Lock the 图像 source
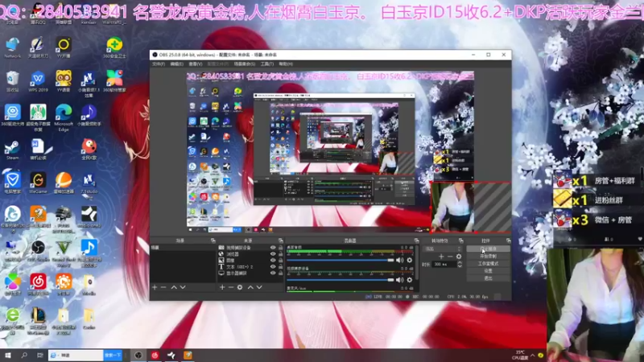This screenshot has height=362, width=644. tap(280, 260)
